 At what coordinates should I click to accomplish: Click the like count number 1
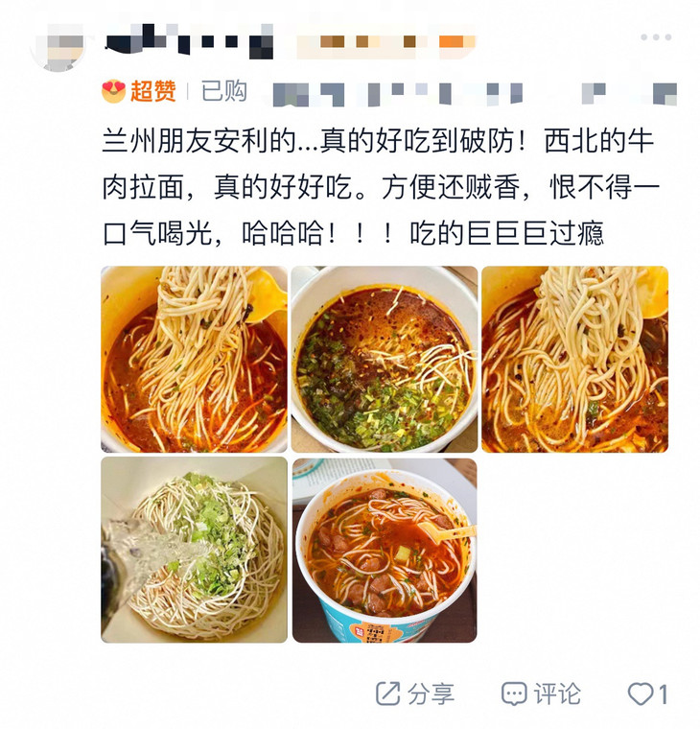click(663, 694)
